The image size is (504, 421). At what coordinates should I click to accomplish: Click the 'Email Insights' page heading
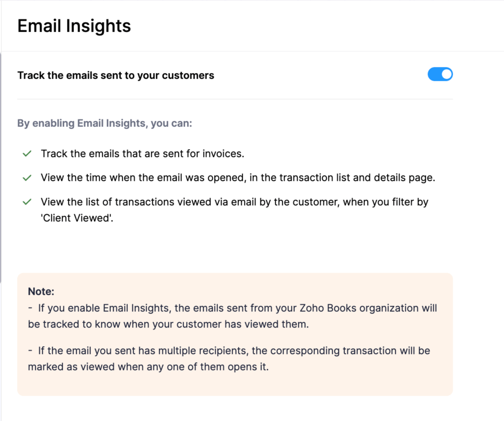click(x=74, y=26)
